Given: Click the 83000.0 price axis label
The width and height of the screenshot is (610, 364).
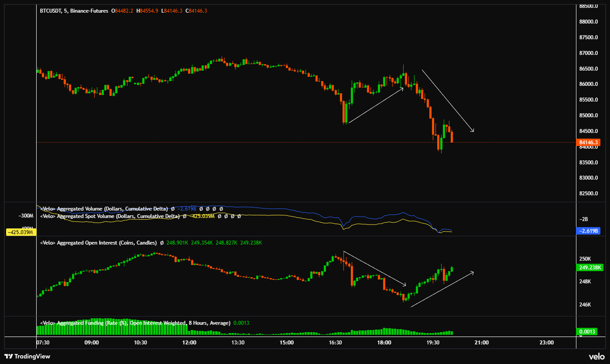Looking at the screenshot, I should point(589,178).
